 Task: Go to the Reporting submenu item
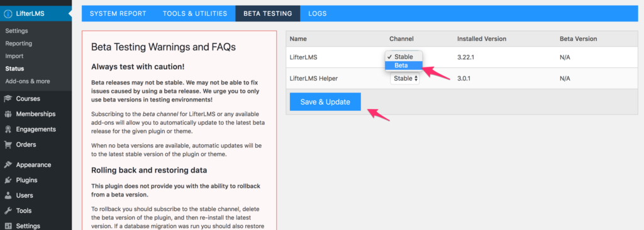click(18, 43)
